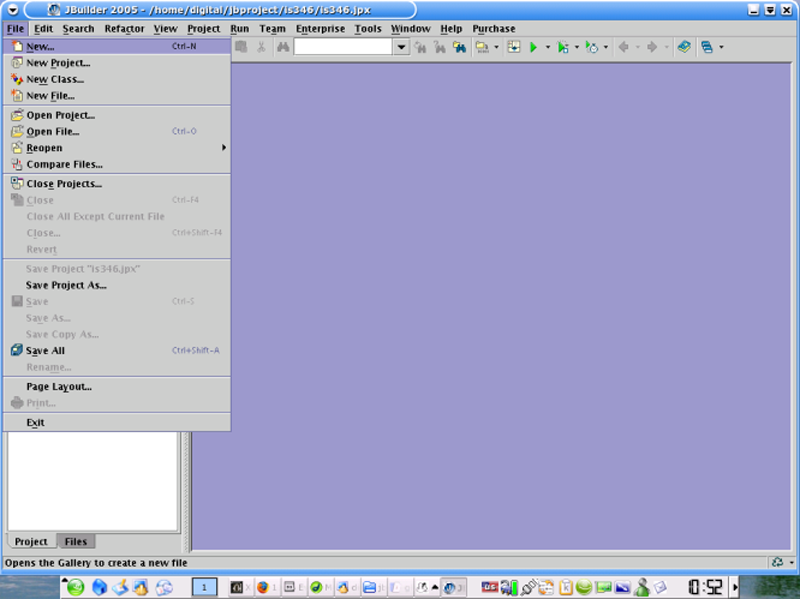Select New Project from File menu

57,63
